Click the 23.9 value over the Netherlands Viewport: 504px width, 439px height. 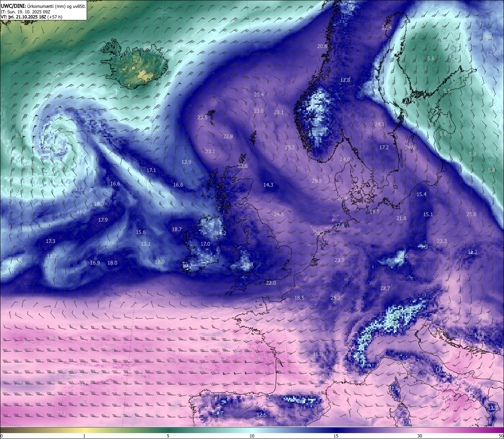click(339, 260)
